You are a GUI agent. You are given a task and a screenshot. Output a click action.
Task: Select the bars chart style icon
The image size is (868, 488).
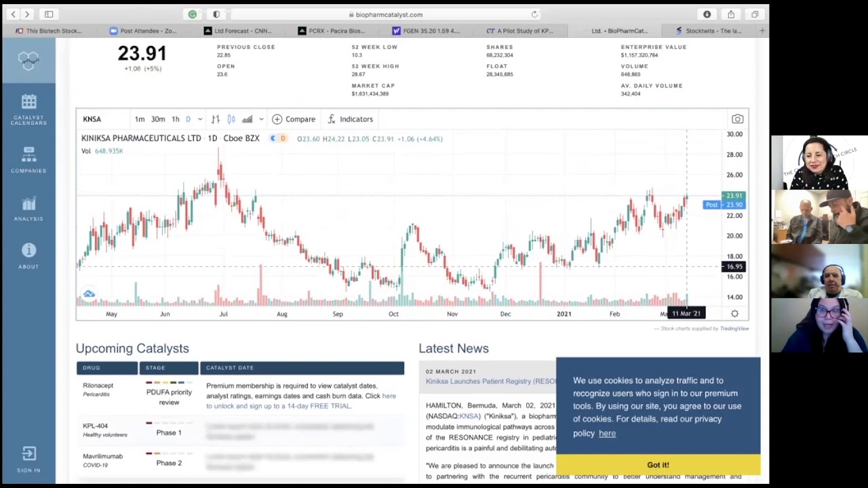click(x=215, y=119)
